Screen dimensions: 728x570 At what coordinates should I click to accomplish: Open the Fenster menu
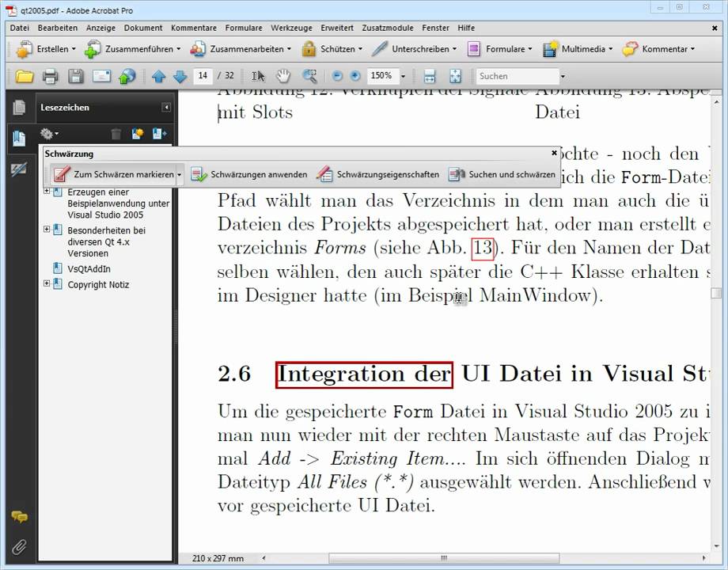click(x=435, y=28)
